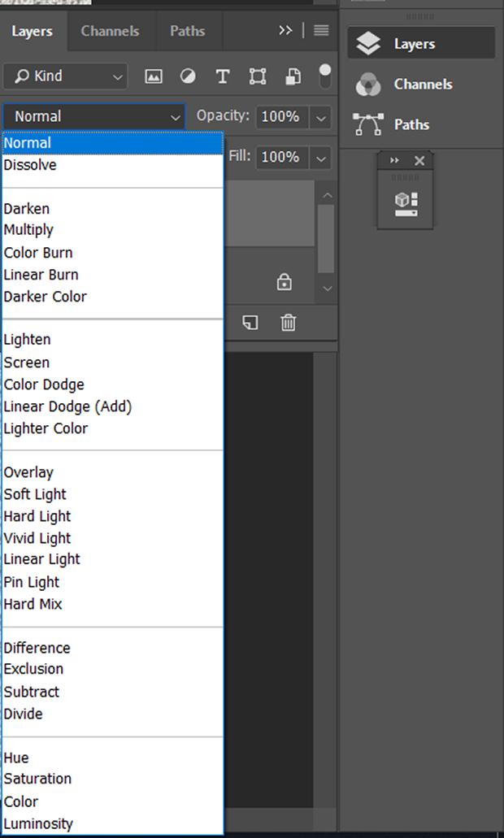Toggle layer filtering on/off switch
Viewport: 504px width, 838px height.
tap(325, 76)
